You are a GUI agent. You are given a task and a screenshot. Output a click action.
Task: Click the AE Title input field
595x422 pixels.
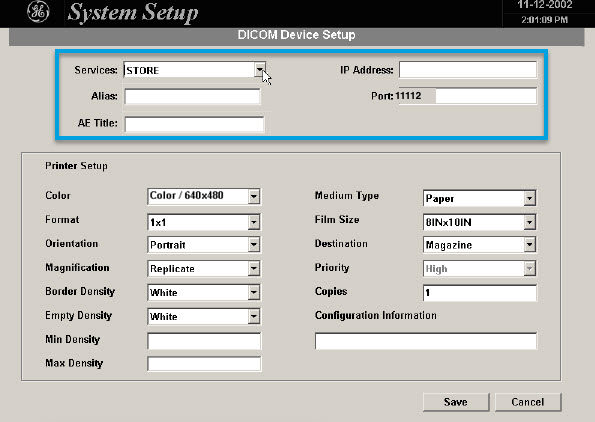click(x=194, y=124)
